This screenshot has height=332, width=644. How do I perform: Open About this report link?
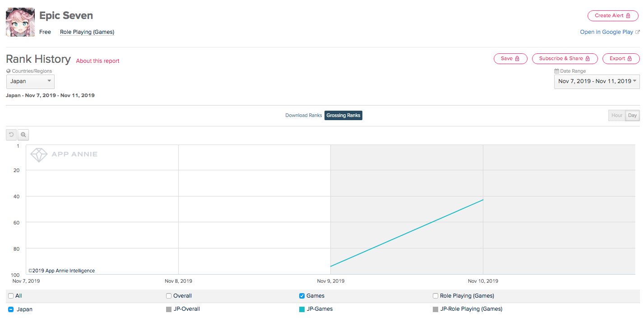(x=97, y=61)
